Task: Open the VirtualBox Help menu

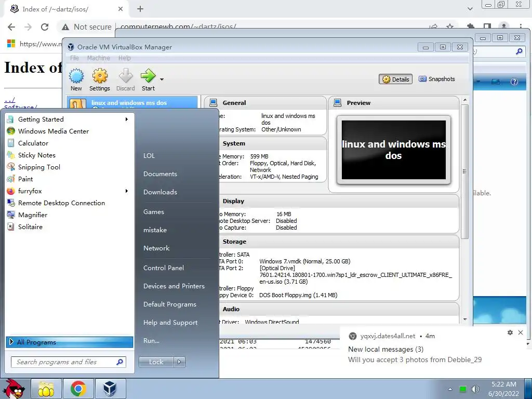Action: click(x=125, y=58)
